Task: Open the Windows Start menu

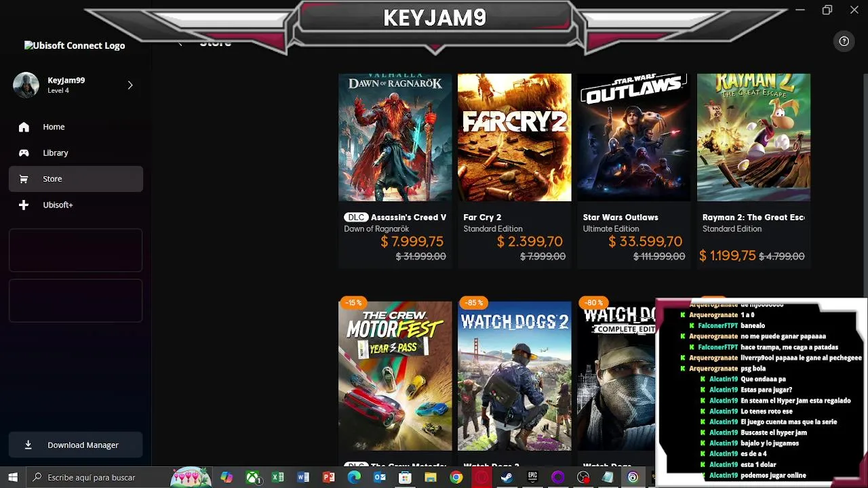Action: tap(12, 477)
